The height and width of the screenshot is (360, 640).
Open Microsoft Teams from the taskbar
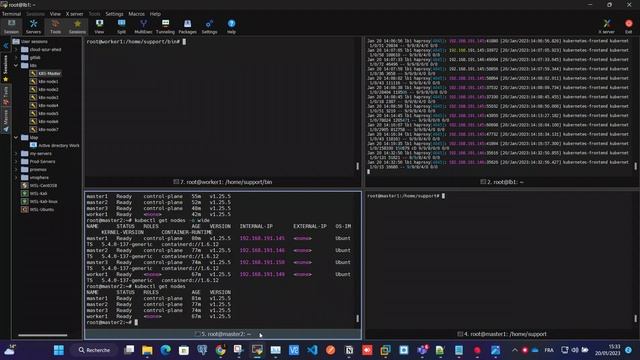tap(422, 350)
